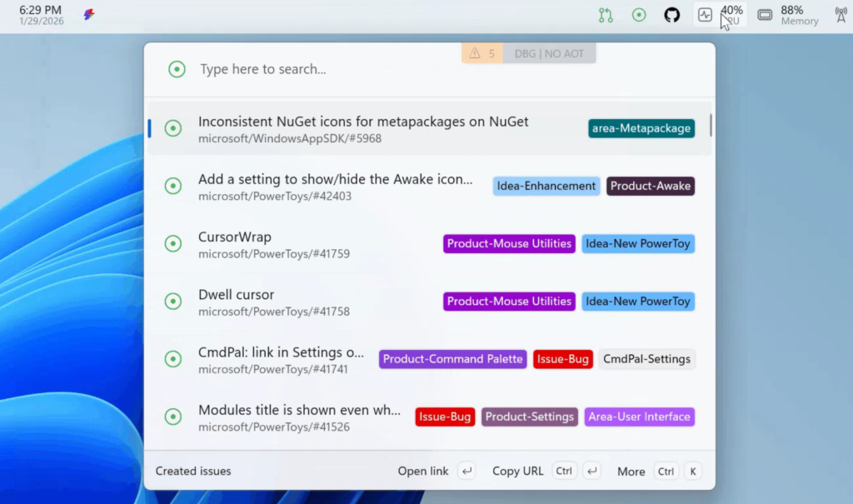
Task: Click the 'Created issues' footer label
Action: click(193, 471)
